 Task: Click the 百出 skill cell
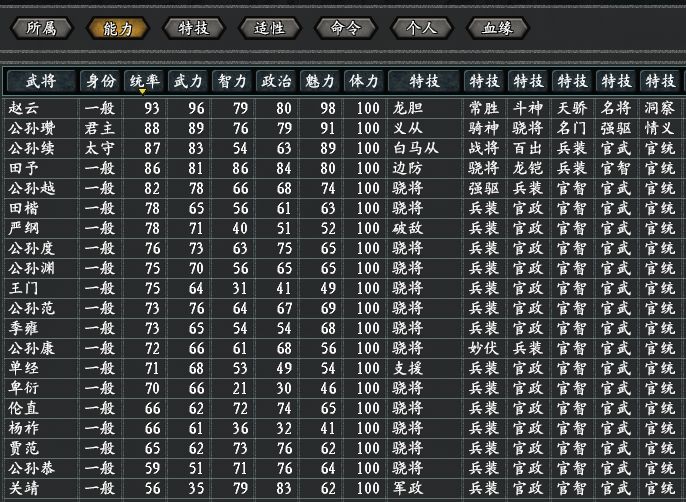528,148
